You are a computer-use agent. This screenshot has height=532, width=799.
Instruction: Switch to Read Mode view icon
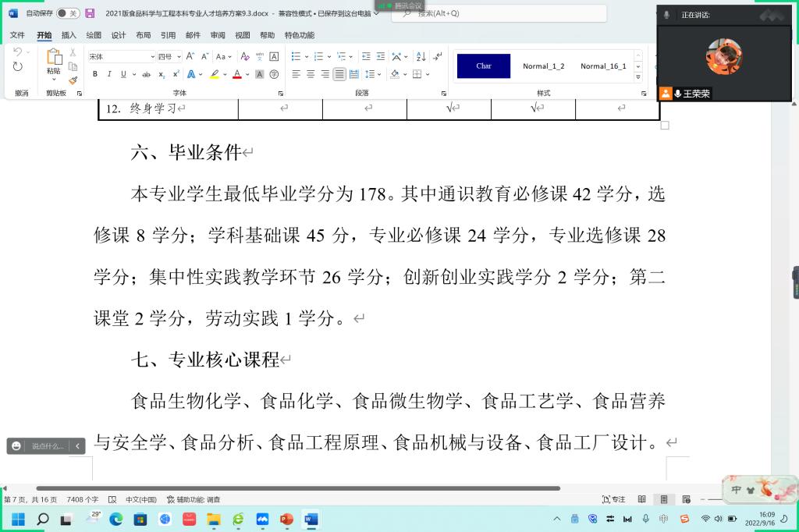[642, 499]
